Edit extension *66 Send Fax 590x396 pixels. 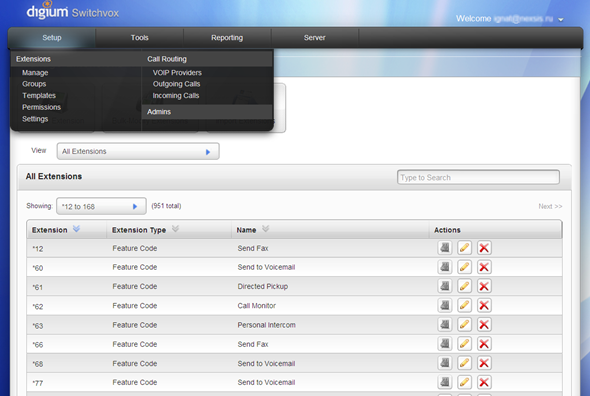(464, 344)
